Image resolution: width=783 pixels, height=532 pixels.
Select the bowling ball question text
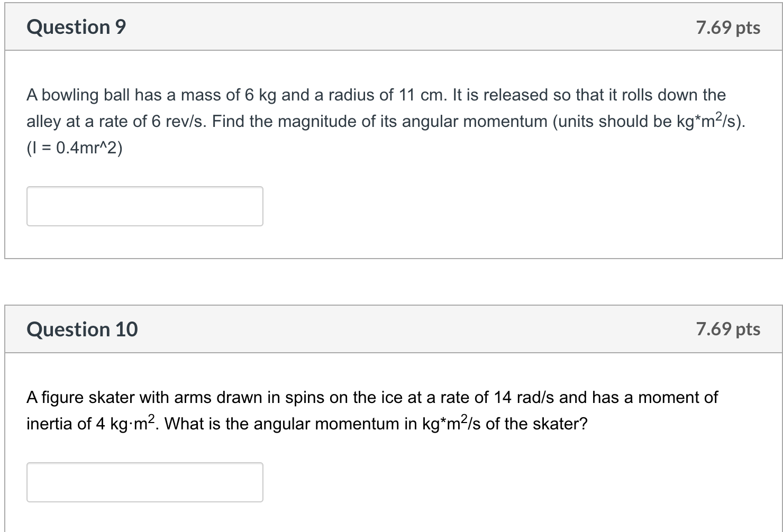[370, 95]
